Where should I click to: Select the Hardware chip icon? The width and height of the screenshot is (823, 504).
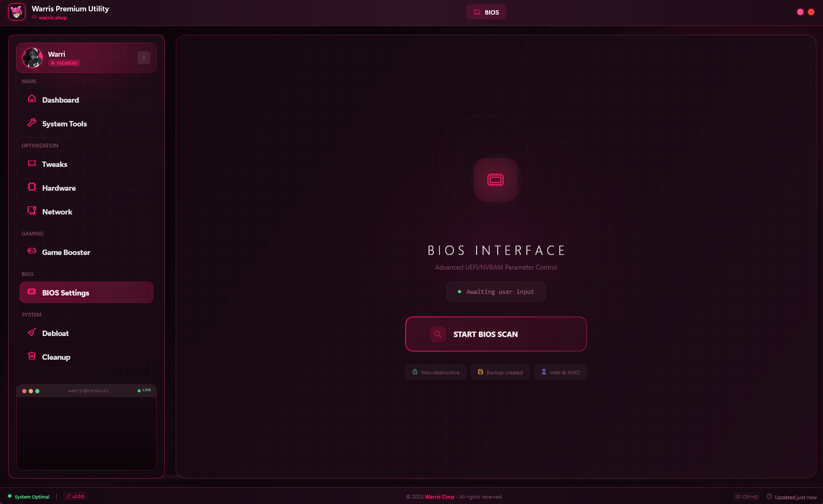[x=32, y=187]
